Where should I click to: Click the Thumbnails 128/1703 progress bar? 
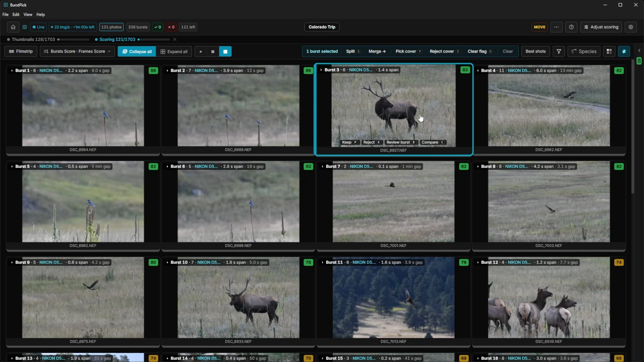73,40
